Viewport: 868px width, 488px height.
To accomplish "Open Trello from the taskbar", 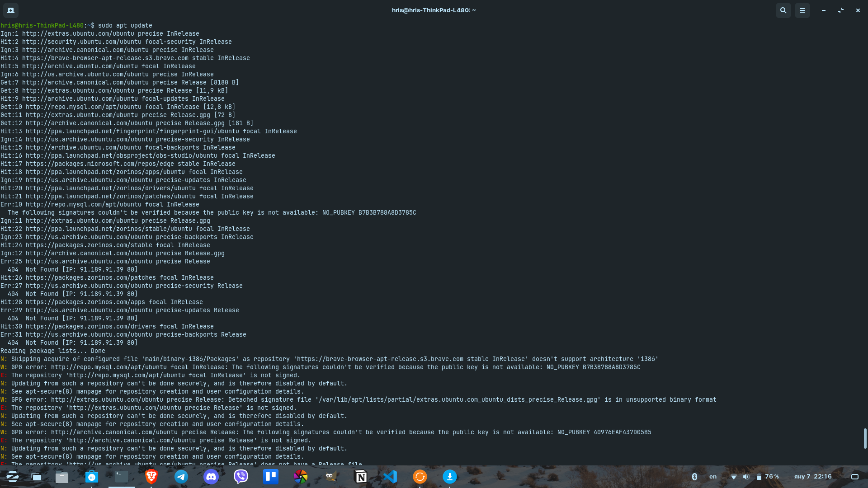I will click(271, 477).
